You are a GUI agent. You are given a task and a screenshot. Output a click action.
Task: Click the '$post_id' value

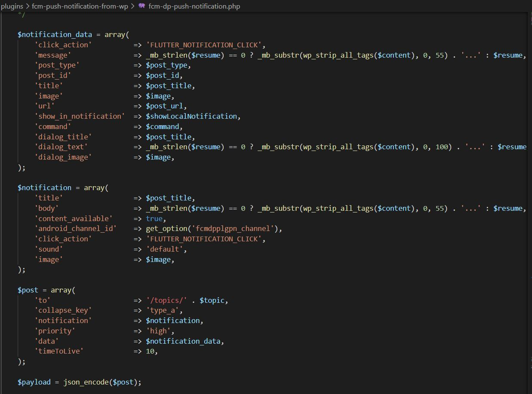pos(162,75)
